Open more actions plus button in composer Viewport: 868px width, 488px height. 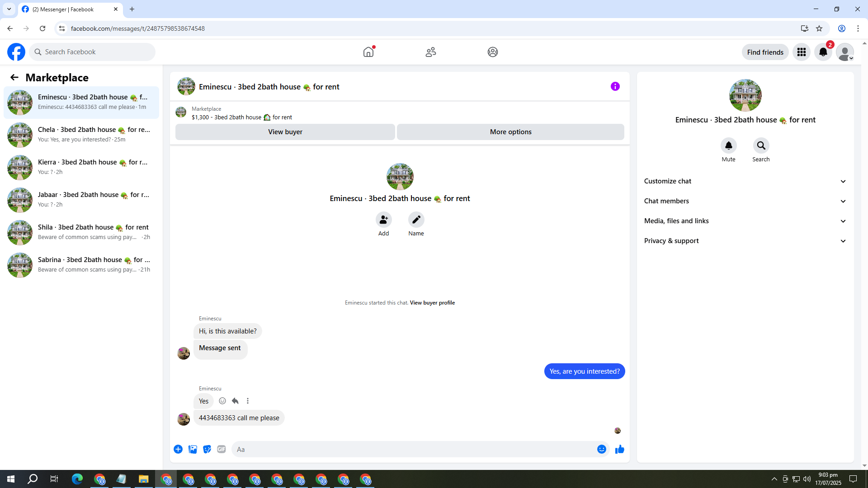coord(178,449)
